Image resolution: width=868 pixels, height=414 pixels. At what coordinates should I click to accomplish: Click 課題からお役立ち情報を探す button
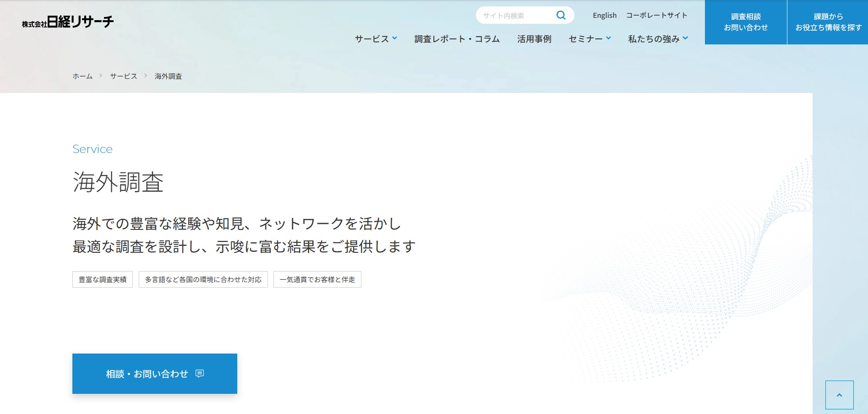[828, 22]
